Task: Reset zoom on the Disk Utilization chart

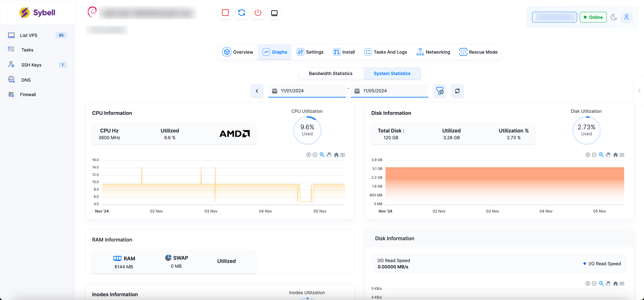Action: pyautogui.click(x=615, y=155)
